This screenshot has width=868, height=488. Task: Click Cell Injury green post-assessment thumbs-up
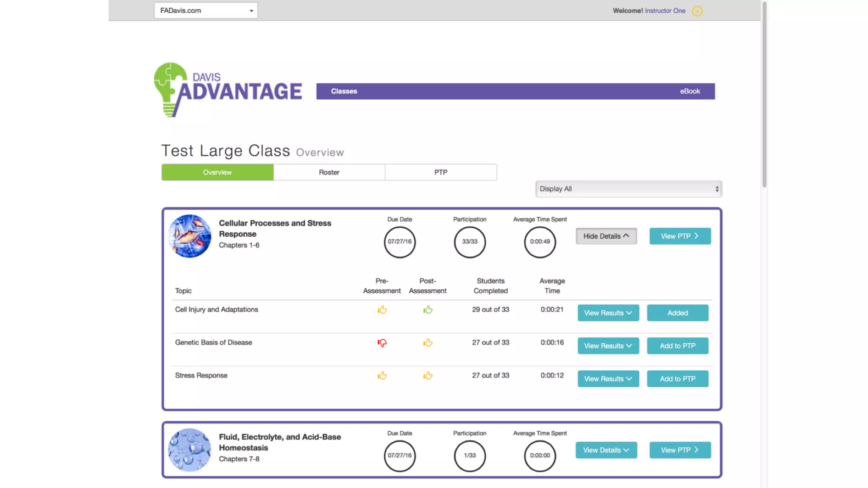click(428, 310)
